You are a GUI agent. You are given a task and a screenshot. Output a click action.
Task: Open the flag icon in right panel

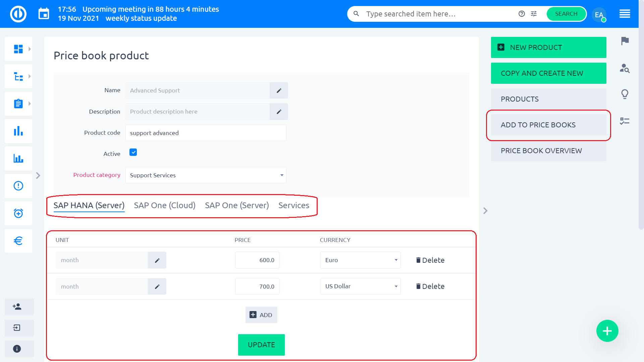click(x=625, y=41)
